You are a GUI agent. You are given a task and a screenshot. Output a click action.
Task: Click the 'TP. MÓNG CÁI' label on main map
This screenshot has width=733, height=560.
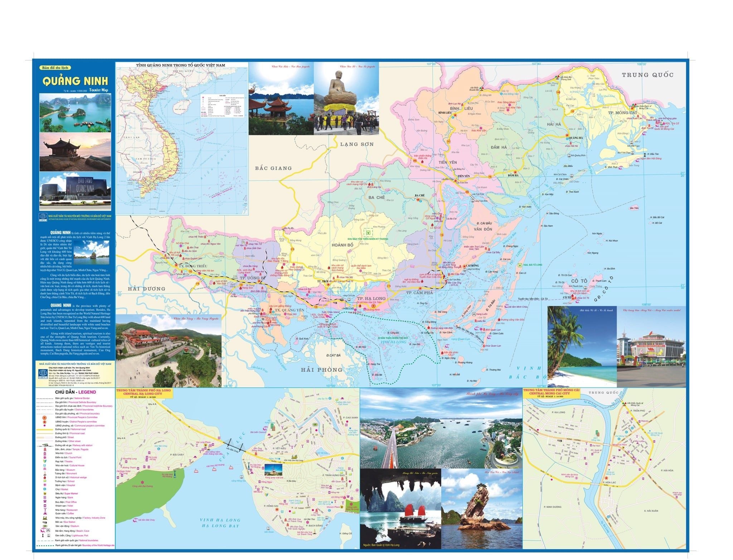623,113
